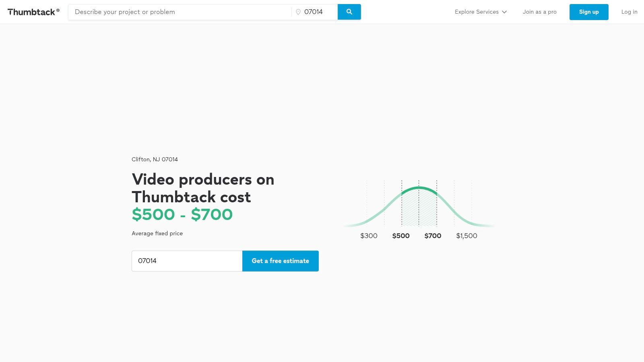Select the Clifton, NJ 07014 location text
The height and width of the screenshot is (362, 644).
(x=155, y=159)
